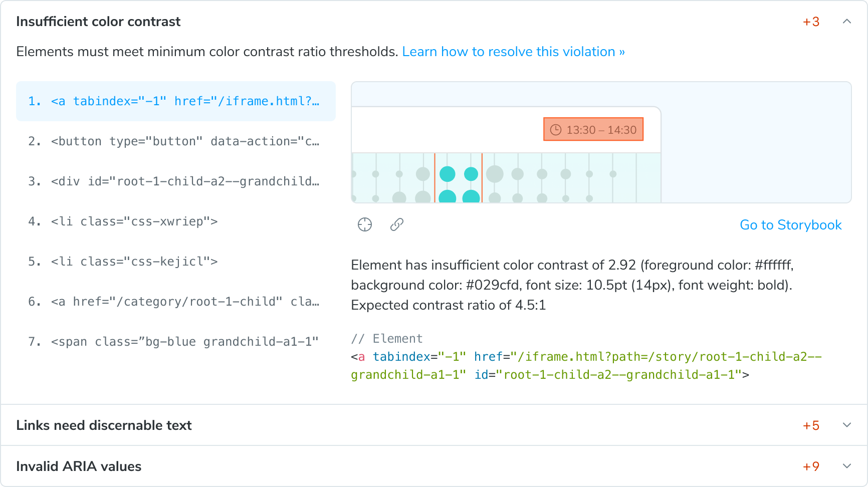Select violation element 1, the anchor tag
The width and height of the screenshot is (868, 487).
click(175, 101)
